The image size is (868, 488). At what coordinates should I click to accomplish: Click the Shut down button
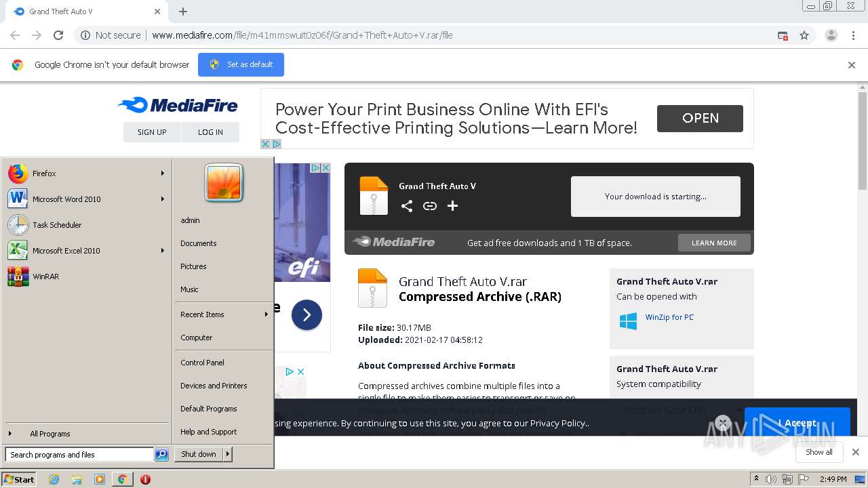click(x=199, y=454)
